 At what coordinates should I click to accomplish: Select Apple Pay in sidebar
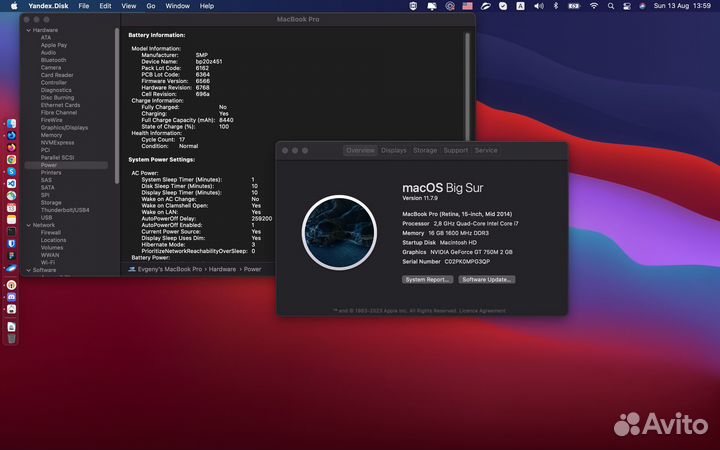click(54, 45)
